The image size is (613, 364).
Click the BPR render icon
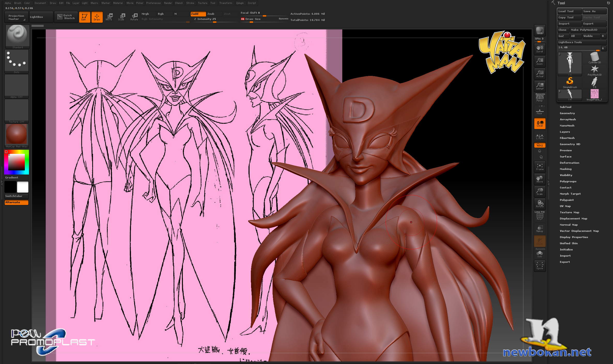point(540,31)
